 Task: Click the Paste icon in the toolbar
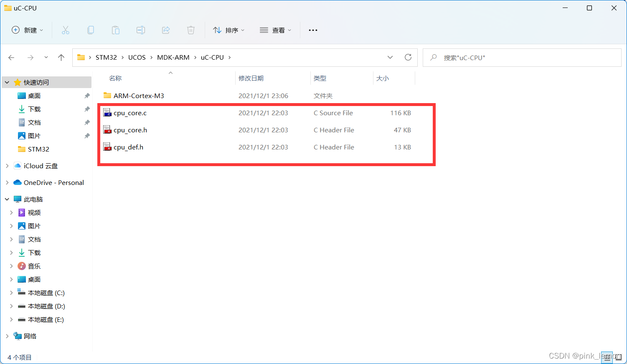coord(116,30)
